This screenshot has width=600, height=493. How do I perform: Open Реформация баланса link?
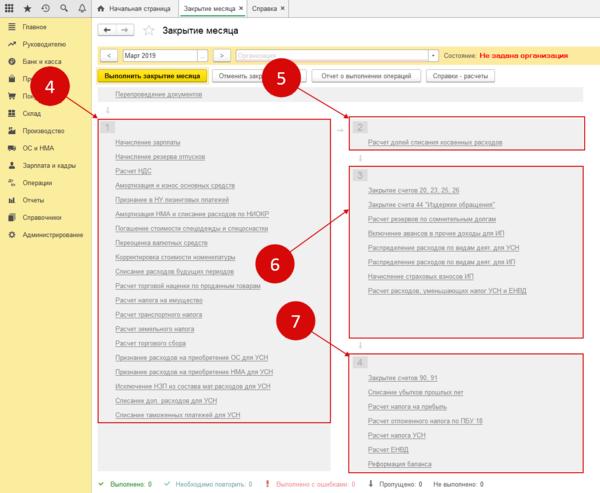pyautogui.click(x=399, y=464)
